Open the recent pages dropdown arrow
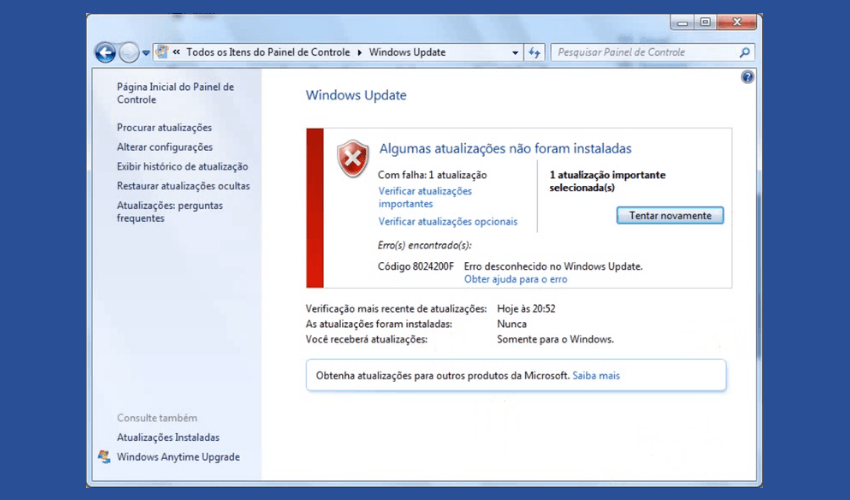 click(x=146, y=53)
